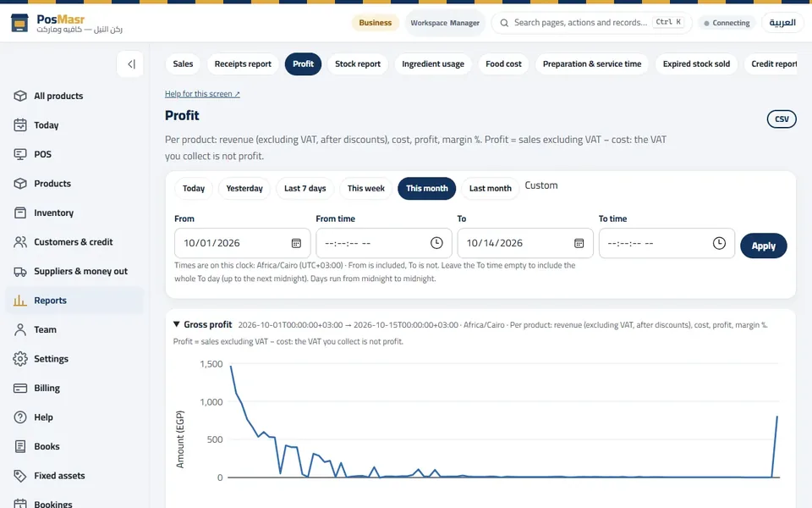Click the Apply button
The height and width of the screenshot is (508, 812).
pos(763,246)
